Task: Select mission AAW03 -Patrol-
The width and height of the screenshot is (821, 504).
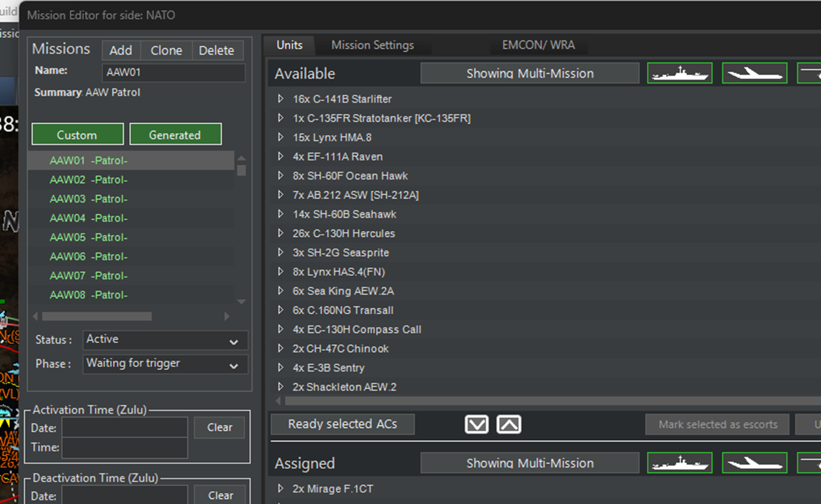Action: pos(131,199)
